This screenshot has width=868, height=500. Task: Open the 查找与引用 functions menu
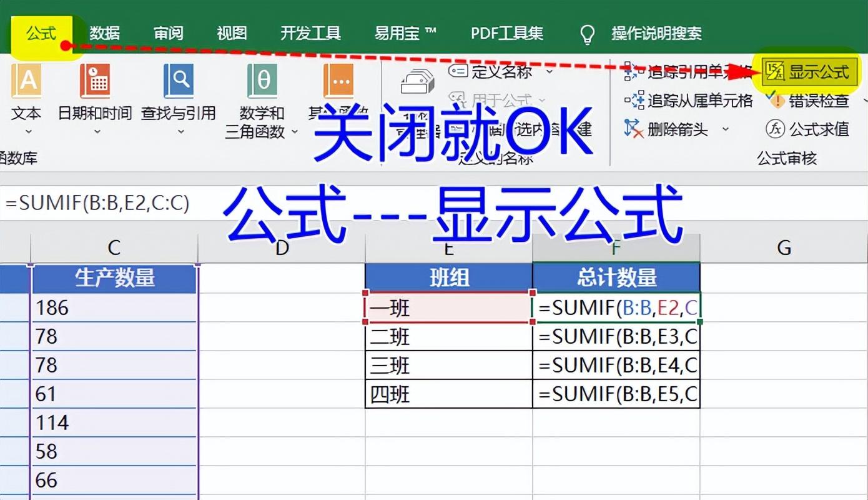(179, 100)
